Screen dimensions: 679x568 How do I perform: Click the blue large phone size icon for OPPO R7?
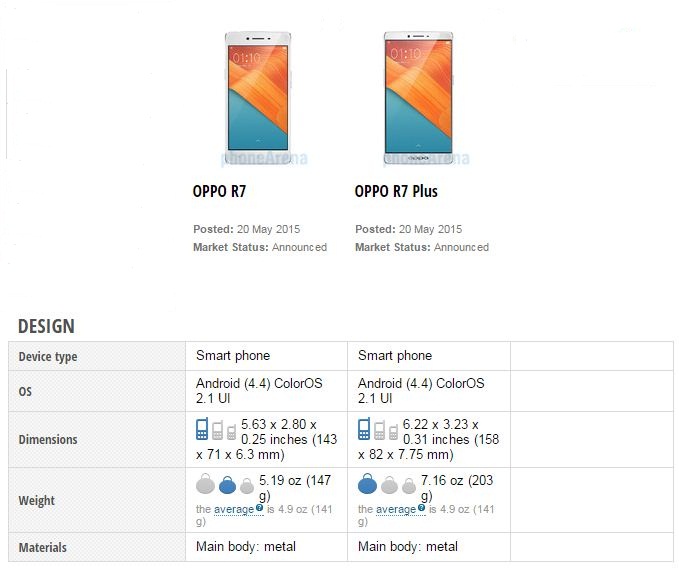(x=202, y=429)
